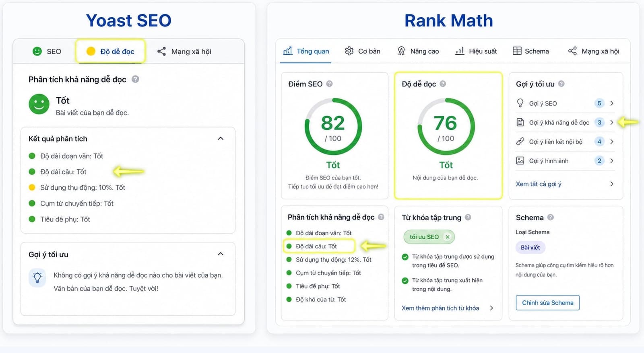This screenshot has height=353, width=644.
Task: Click the gear icon beside Cơ bản
Action: coord(349,51)
